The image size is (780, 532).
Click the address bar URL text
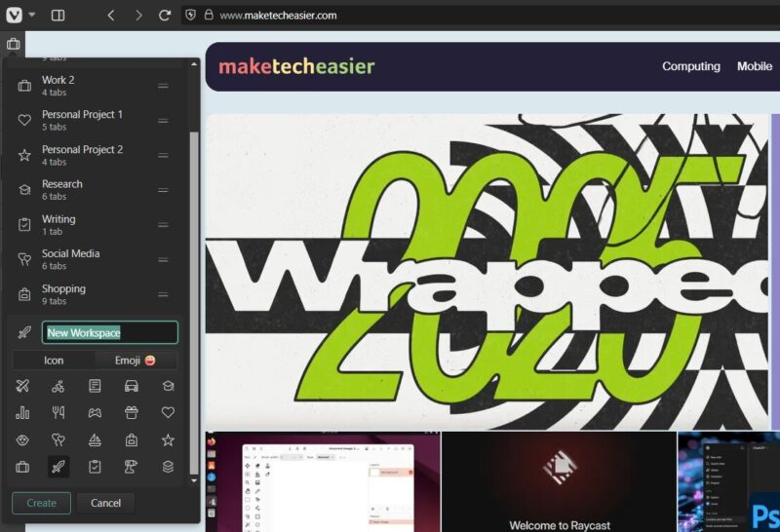click(x=278, y=16)
